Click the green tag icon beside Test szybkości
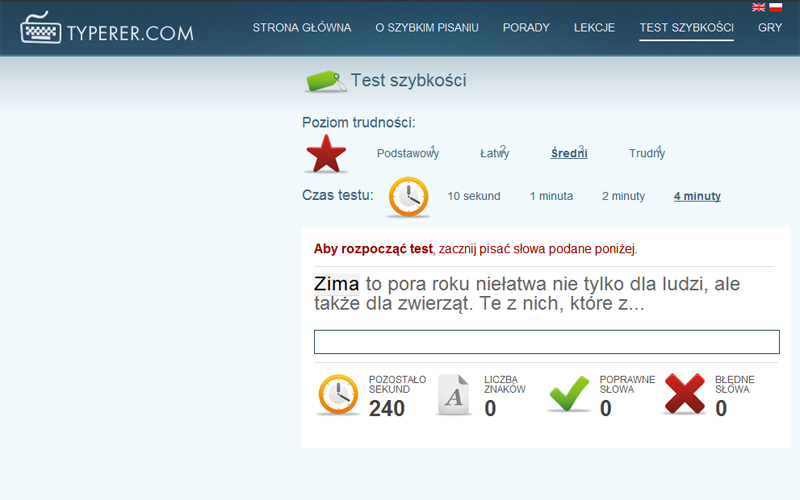 pyautogui.click(x=324, y=81)
